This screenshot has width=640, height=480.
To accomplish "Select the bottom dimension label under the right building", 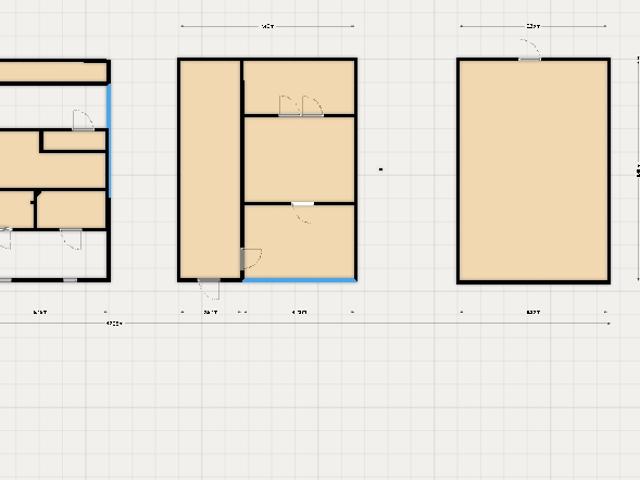I will [533, 312].
